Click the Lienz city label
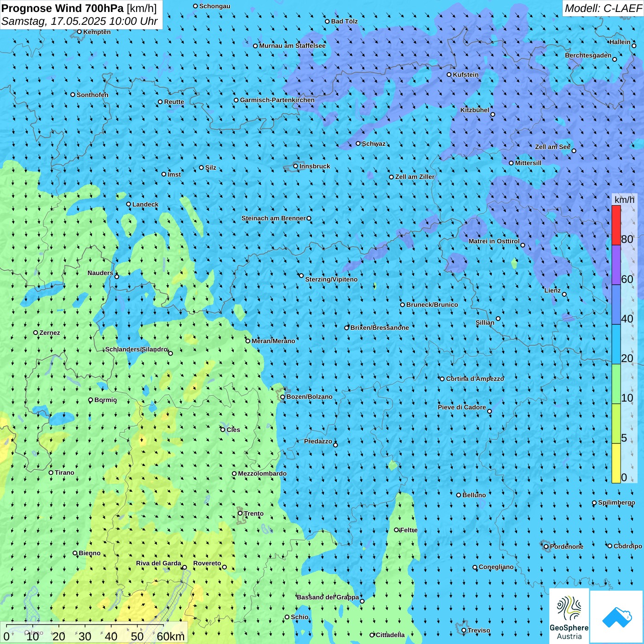 click(552, 290)
